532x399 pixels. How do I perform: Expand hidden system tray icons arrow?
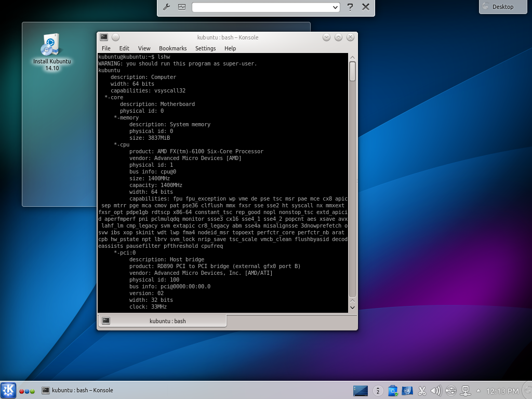coord(478,391)
